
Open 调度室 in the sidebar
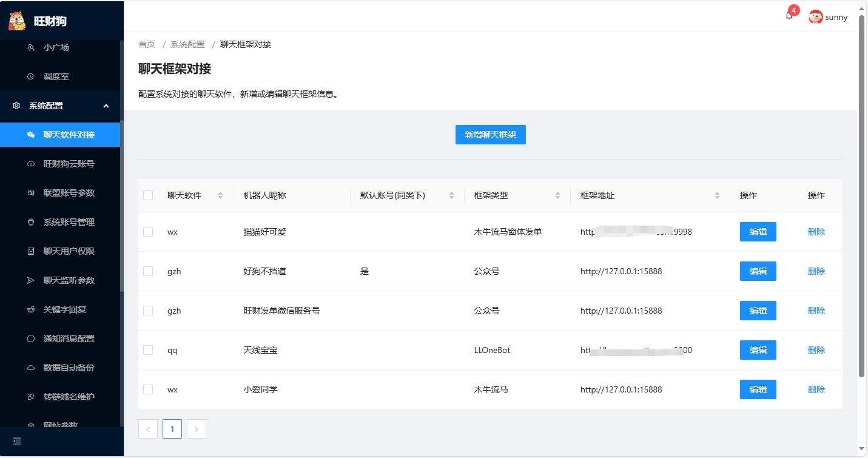tap(56, 76)
